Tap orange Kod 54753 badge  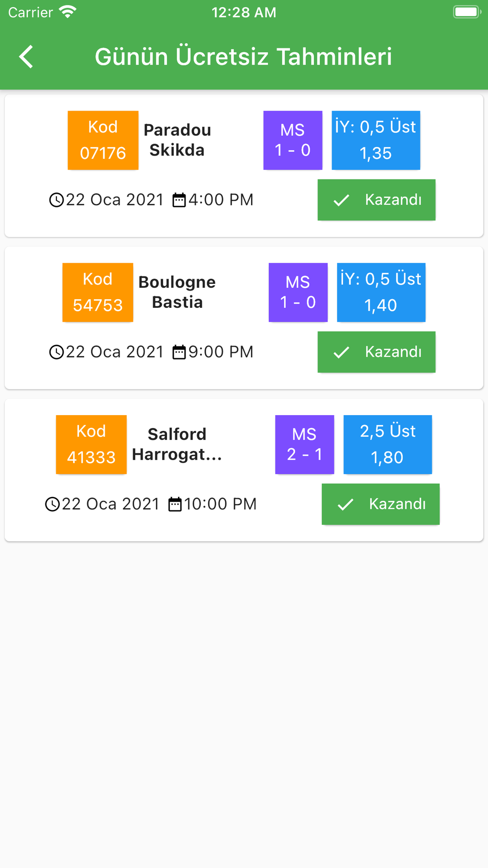(98, 293)
